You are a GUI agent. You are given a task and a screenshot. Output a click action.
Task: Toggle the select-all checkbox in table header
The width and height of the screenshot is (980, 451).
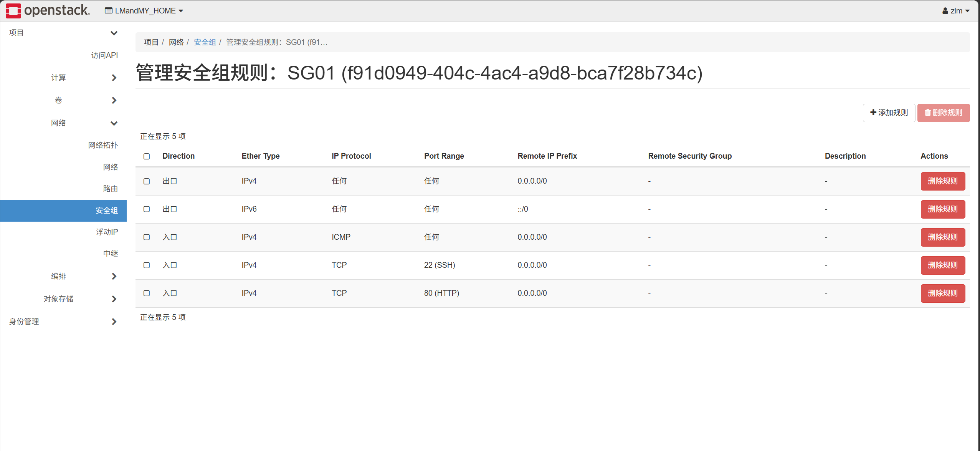(x=147, y=156)
